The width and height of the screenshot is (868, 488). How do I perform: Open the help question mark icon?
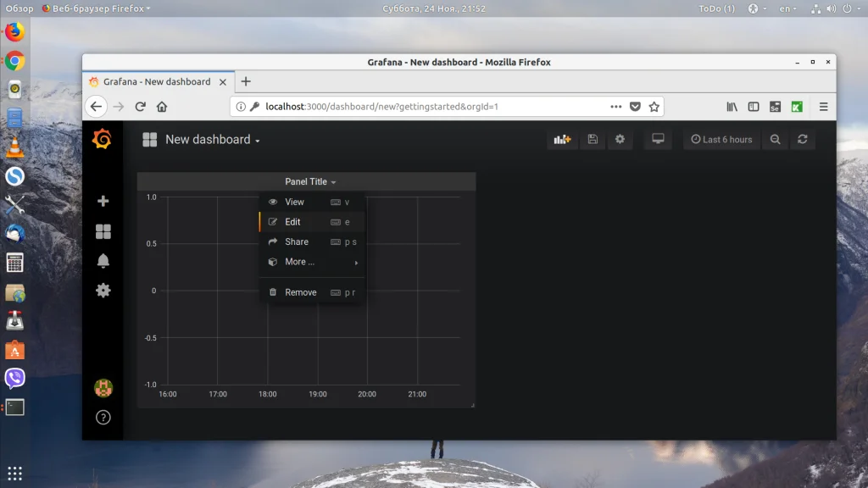103,417
